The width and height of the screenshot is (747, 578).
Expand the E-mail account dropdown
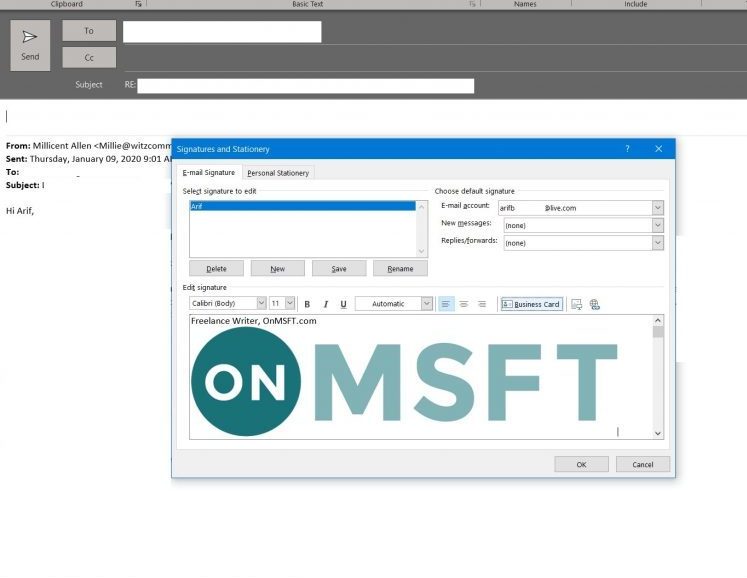pyautogui.click(x=657, y=208)
